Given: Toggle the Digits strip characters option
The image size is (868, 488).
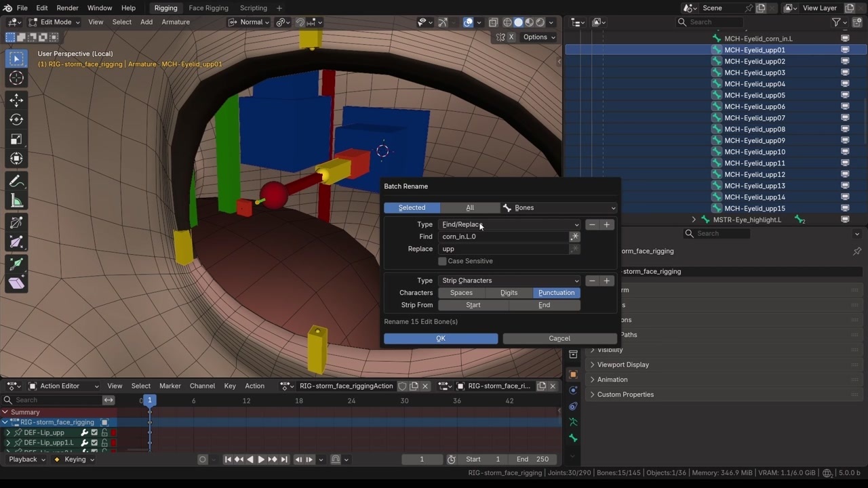Looking at the screenshot, I should click(509, 293).
